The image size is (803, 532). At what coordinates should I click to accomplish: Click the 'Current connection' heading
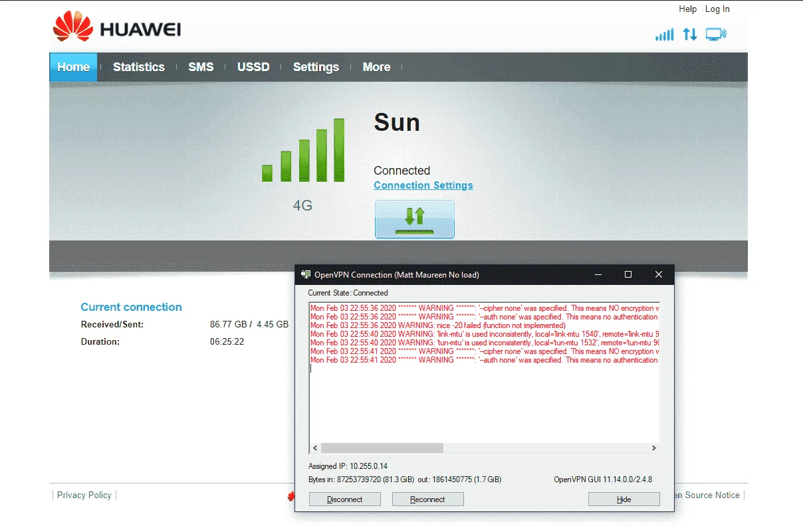click(x=131, y=307)
